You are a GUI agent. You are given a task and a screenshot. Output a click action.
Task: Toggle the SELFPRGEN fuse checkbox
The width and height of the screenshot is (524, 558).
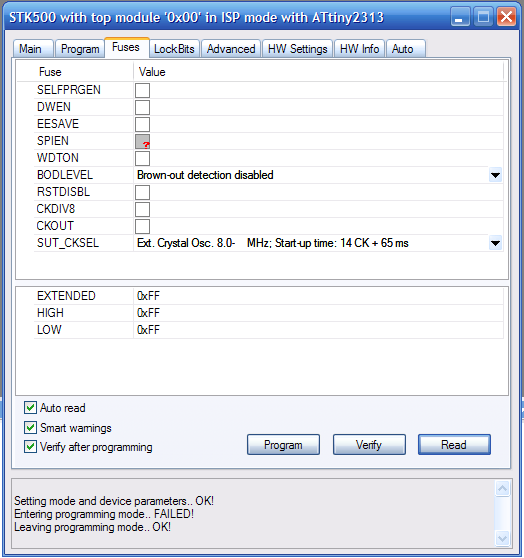[142, 90]
